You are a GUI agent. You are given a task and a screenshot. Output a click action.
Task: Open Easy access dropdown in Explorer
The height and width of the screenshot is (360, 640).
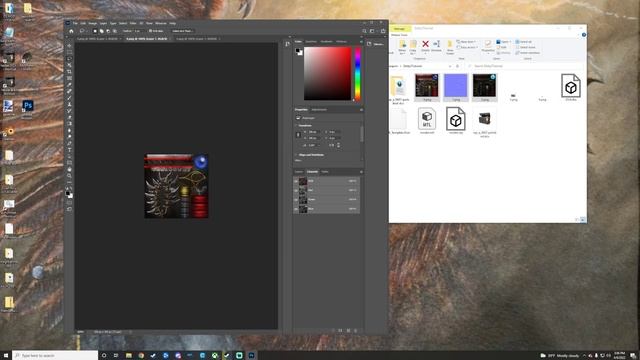coord(467,47)
